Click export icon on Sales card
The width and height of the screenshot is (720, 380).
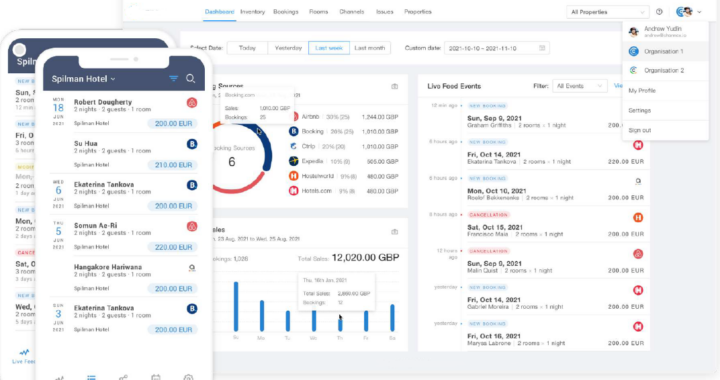pos(394,232)
